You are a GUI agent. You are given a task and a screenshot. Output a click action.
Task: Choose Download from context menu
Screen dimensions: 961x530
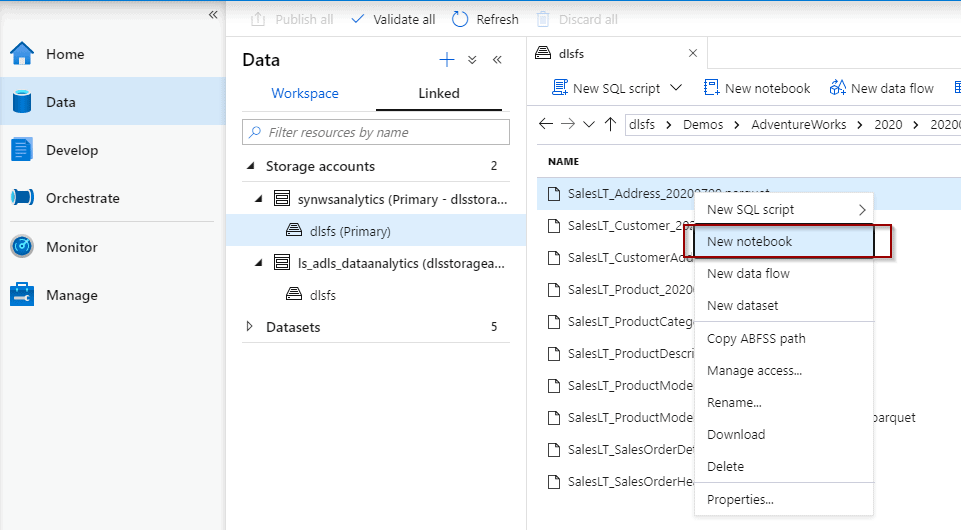(784, 434)
